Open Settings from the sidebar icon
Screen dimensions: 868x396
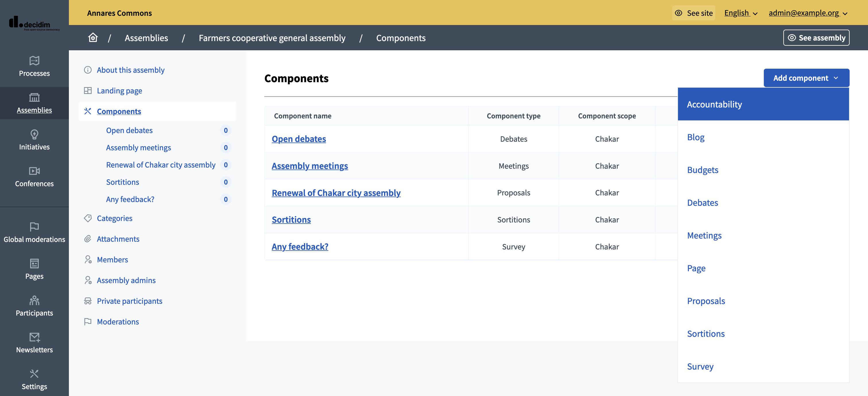click(34, 373)
